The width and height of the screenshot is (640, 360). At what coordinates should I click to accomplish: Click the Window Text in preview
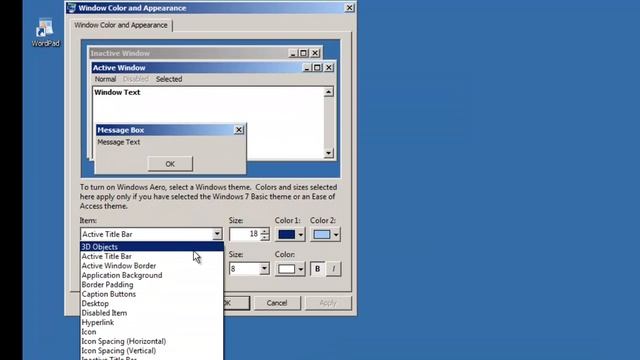point(117,92)
